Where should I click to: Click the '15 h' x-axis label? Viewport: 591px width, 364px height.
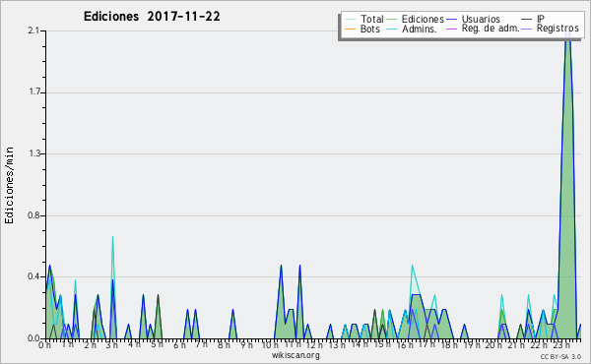point(382,344)
